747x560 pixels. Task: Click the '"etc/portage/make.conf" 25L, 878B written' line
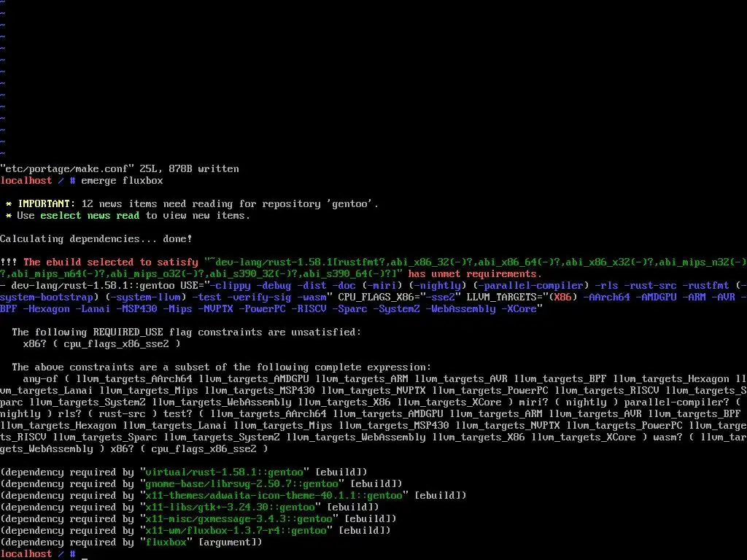(120, 168)
